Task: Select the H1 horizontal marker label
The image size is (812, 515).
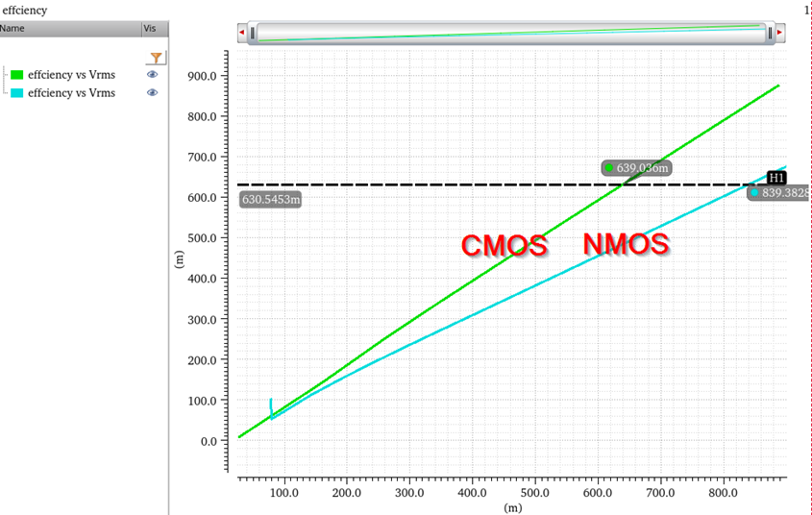Action: coord(776,178)
